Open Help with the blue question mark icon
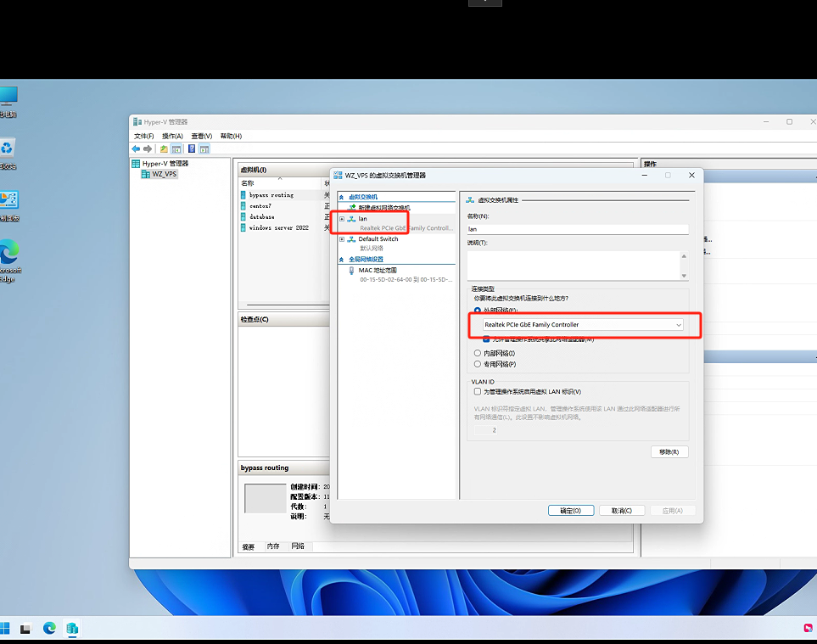Image resolution: width=817 pixels, height=644 pixels. tap(192, 149)
